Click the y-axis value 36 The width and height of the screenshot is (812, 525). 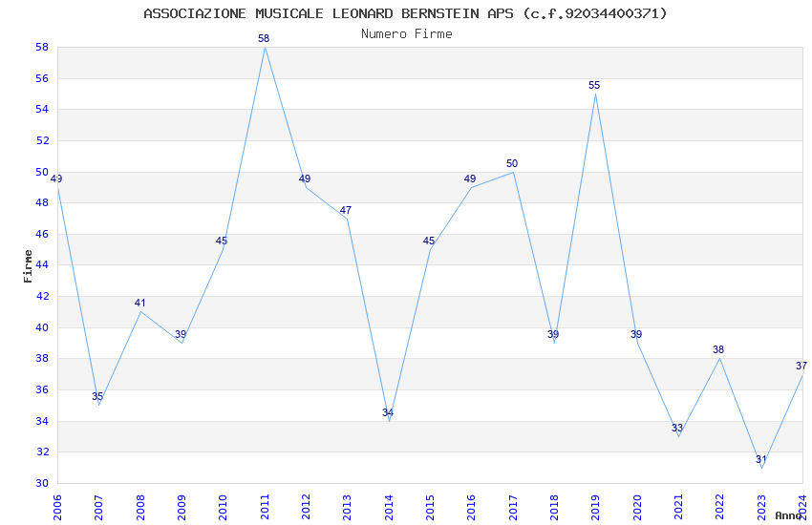coord(42,390)
